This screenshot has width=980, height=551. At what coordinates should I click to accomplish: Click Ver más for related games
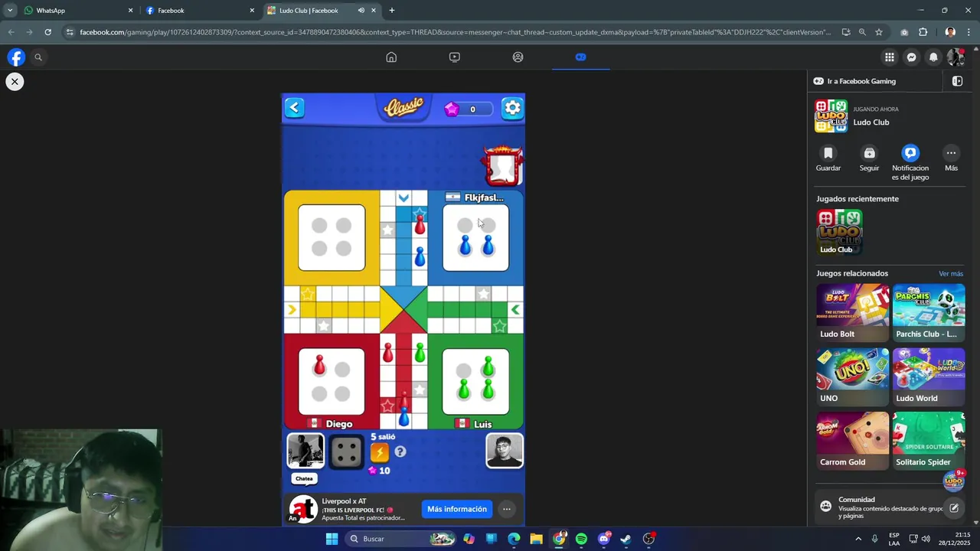(951, 274)
